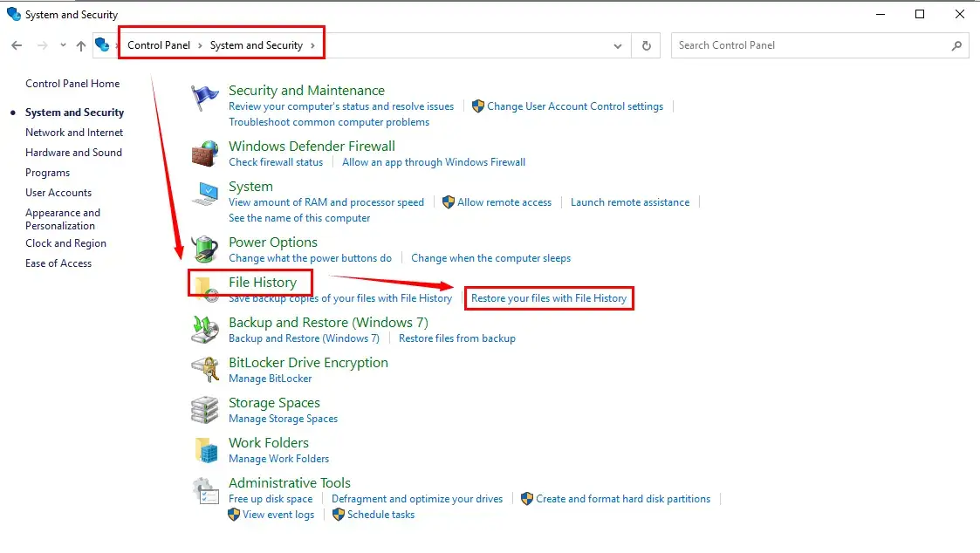980x553 pixels.
Task: Click View amount of RAM and processor speed
Action: click(x=326, y=202)
